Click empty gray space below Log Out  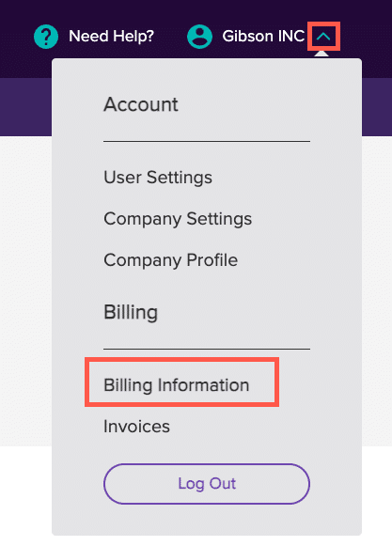click(207, 521)
